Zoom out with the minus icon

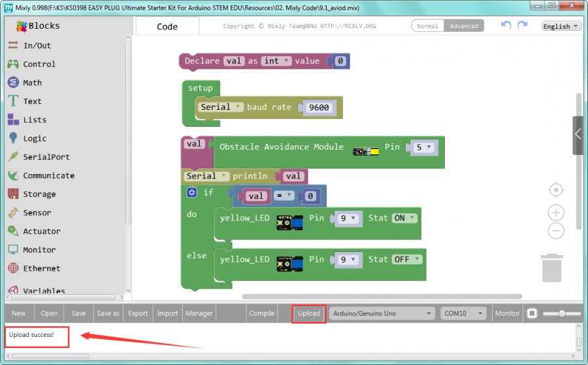(x=556, y=230)
